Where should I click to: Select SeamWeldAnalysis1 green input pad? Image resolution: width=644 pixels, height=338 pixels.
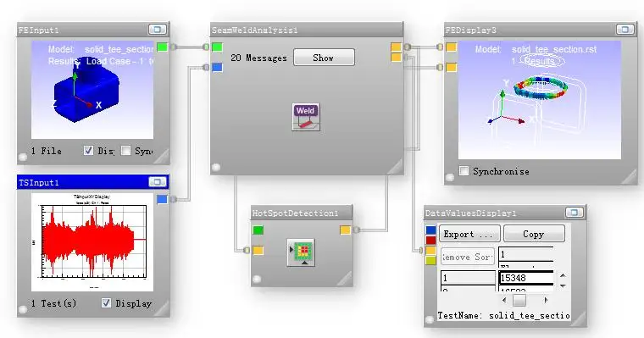(x=217, y=47)
